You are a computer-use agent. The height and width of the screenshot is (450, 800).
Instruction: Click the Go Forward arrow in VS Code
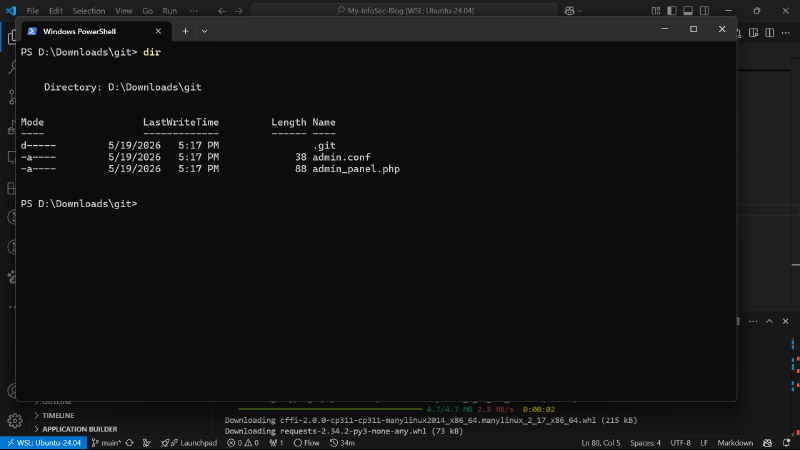pyautogui.click(x=238, y=11)
